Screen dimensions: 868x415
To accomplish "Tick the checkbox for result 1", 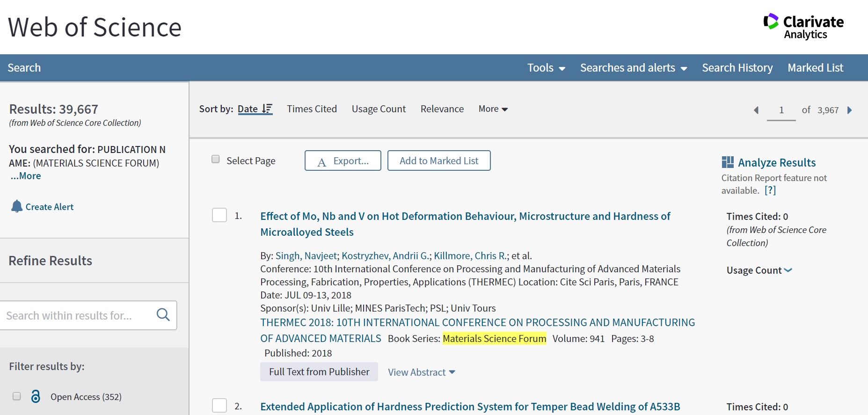I will pyautogui.click(x=219, y=215).
